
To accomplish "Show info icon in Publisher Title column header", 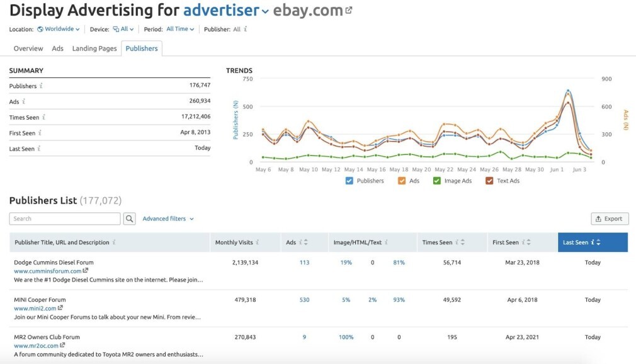I will [x=114, y=242].
